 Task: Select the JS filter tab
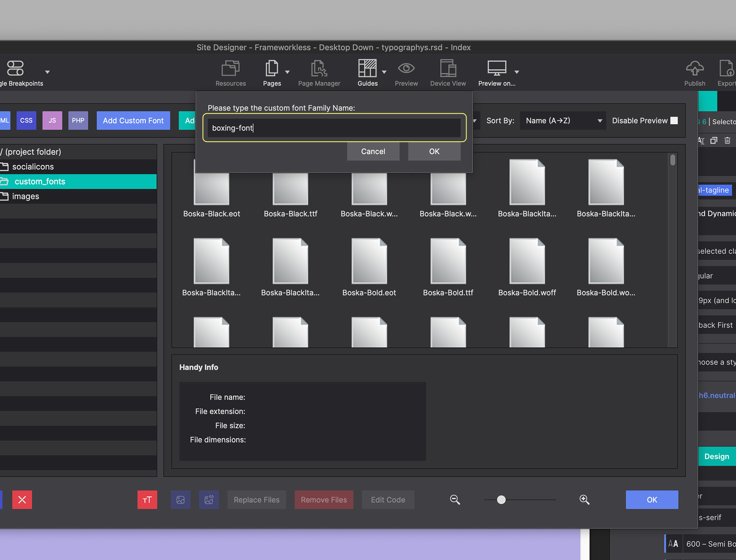click(52, 120)
